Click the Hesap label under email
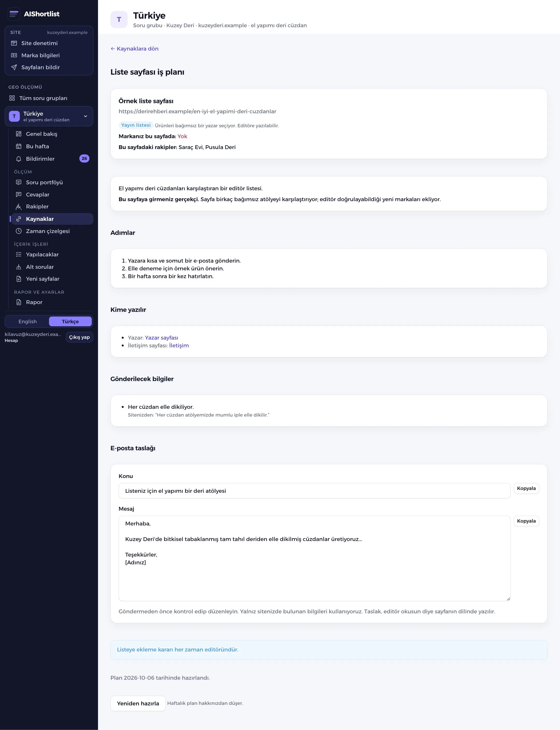The width and height of the screenshot is (560, 730). coord(11,340)
